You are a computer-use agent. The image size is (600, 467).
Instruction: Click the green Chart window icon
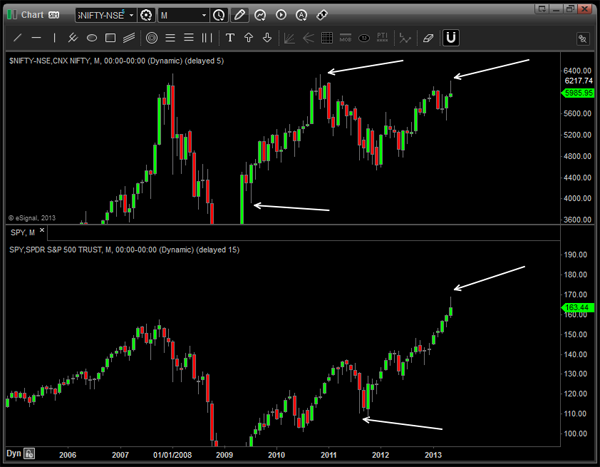[x=12, y=15]
